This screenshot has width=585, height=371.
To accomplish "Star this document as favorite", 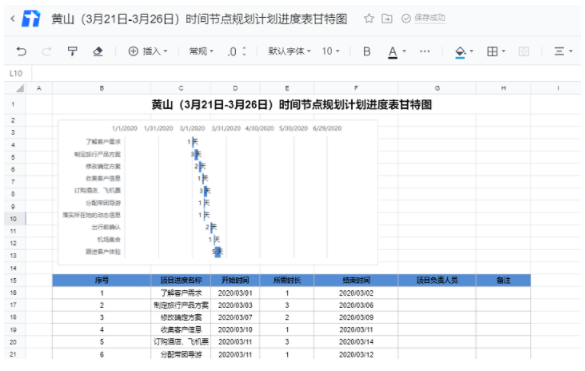I will pyautogui.click(x=369, y=18).
